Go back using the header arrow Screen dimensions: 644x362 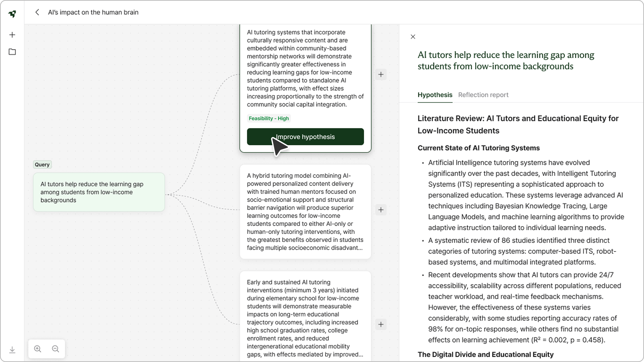(x=37, y=12)
